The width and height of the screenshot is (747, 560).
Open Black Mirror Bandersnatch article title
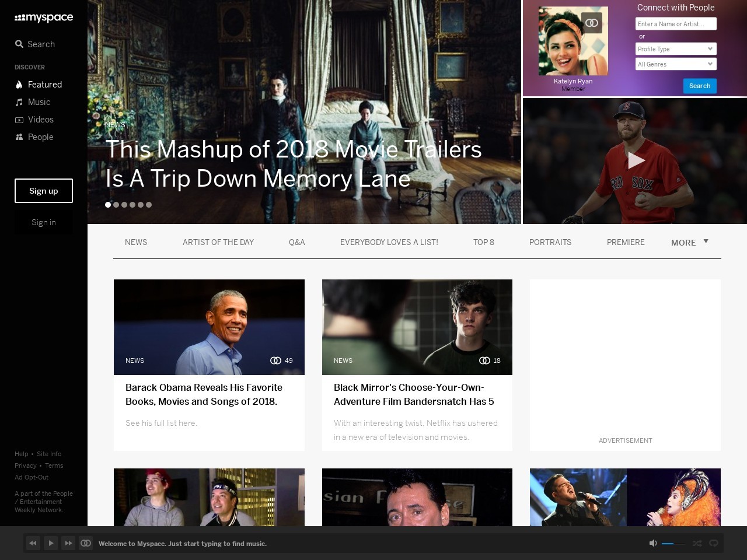tap(414, 394)
